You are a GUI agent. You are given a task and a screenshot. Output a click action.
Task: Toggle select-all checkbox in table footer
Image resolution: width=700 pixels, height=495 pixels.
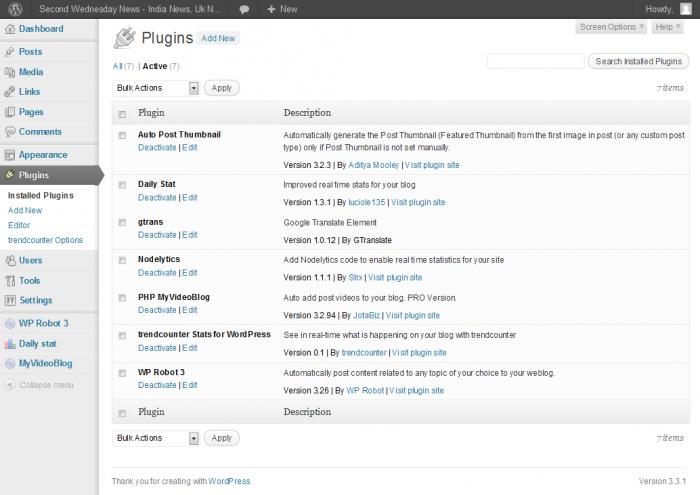pos(122,413)
